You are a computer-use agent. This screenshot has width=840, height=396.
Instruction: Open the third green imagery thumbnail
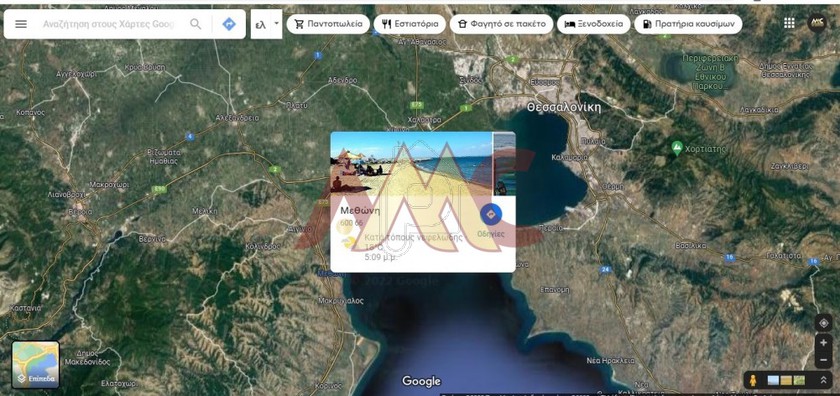pos(799,380)
